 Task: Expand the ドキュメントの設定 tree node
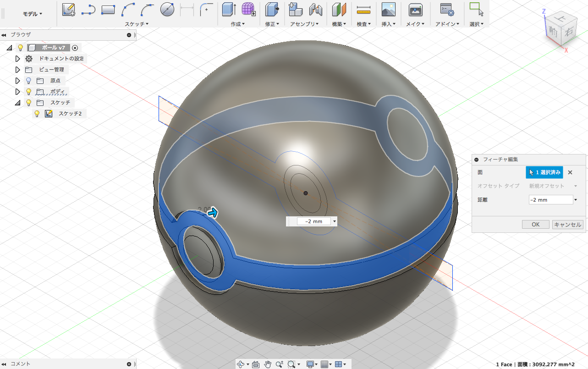pyautogui.click(x=18, y=59)
